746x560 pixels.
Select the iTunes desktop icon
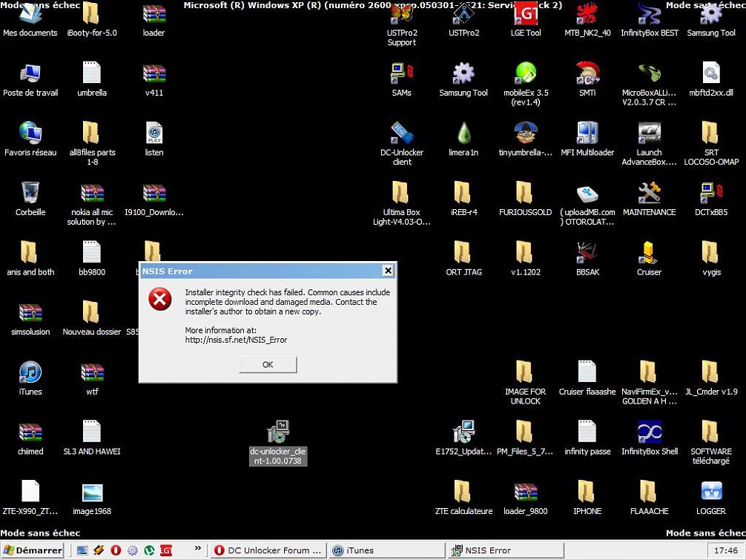click(x=30, y=372)
